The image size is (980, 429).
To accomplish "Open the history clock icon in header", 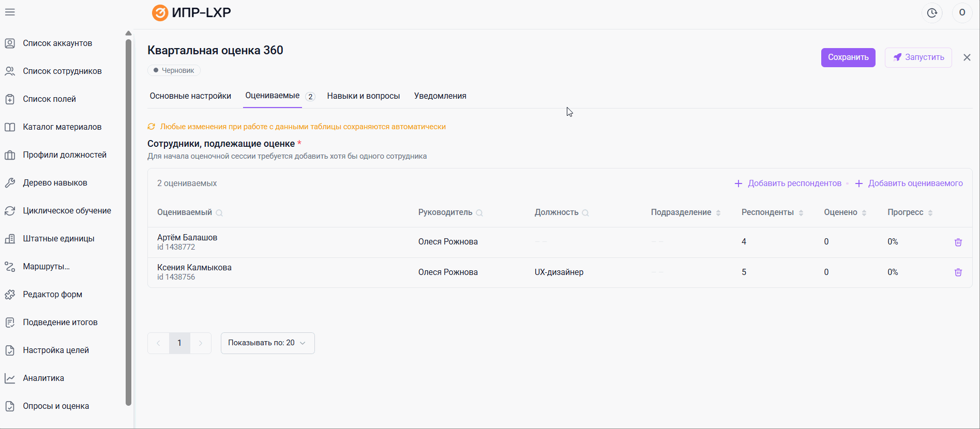I will (932, 13).
